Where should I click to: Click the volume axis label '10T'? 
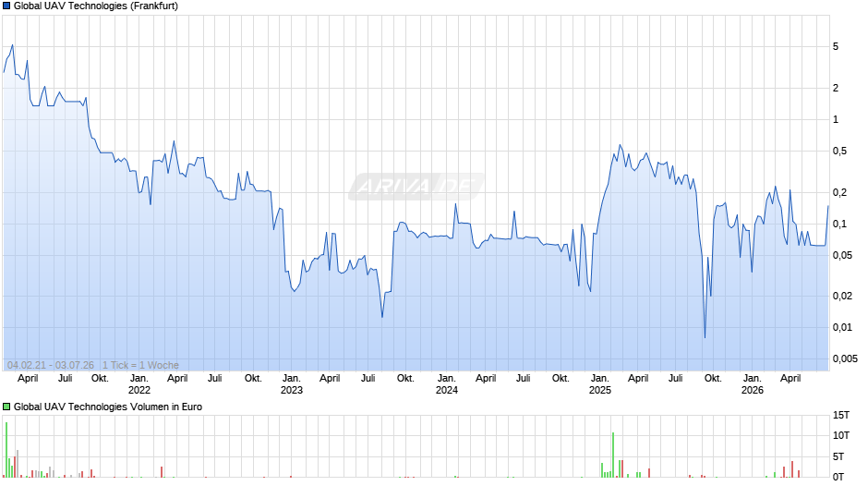[x=841, y=435]
